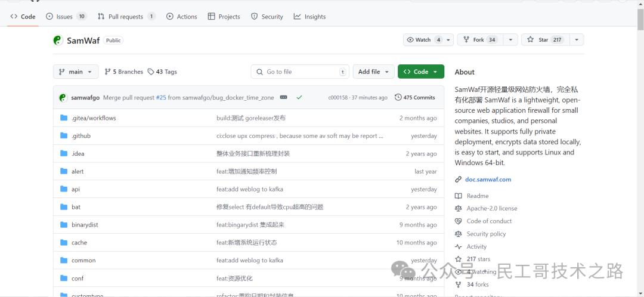Click the samwafgo author avatar
The width and height of the screenshot is (644, 297).
pos(63,98)
